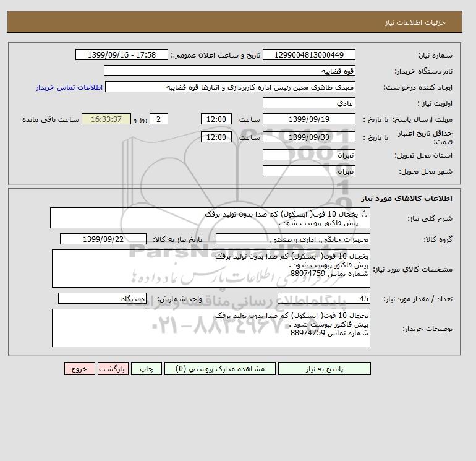Viewport: 476px width, 461px height.
Task: Open 'مشاهده مدارک پیوستی (0)' attachments
Action: click(220, 369)
